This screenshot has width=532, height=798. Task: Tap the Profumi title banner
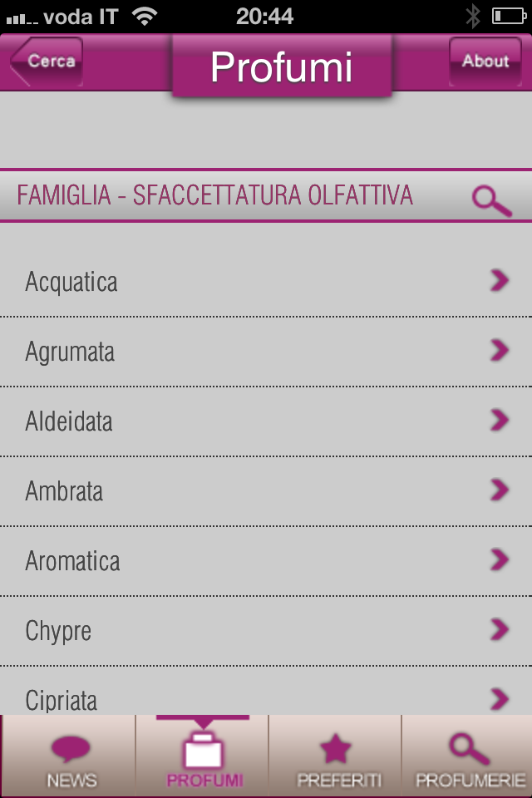[281, 67]
